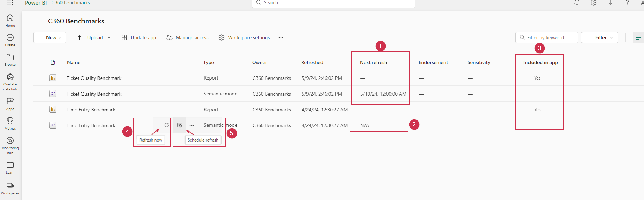Open the app launcher grid
644x200 pixels.
tap(10, 3)
